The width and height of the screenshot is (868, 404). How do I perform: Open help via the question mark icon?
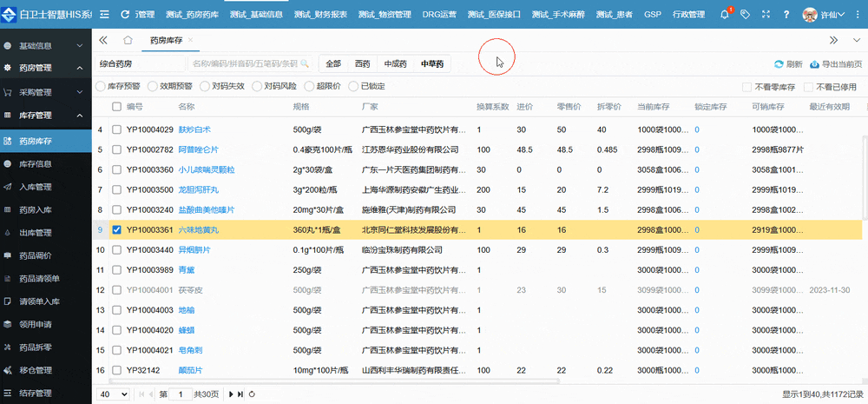click(x=786, y=15)
